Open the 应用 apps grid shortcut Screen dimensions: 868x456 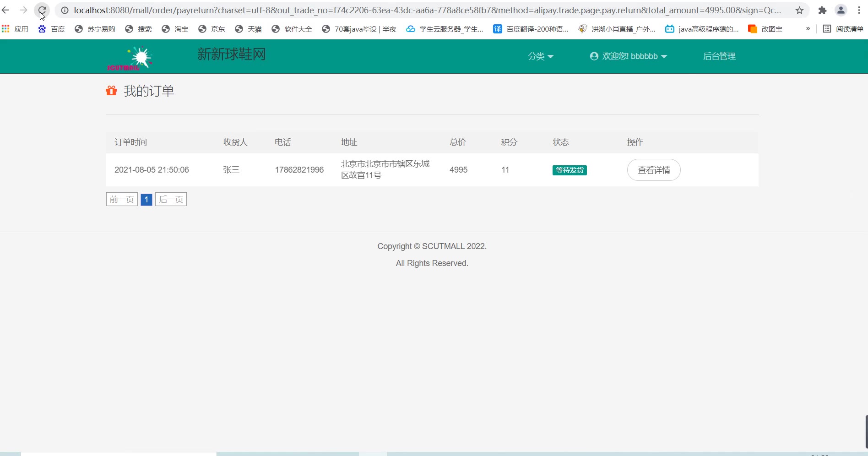click(15, 29)
